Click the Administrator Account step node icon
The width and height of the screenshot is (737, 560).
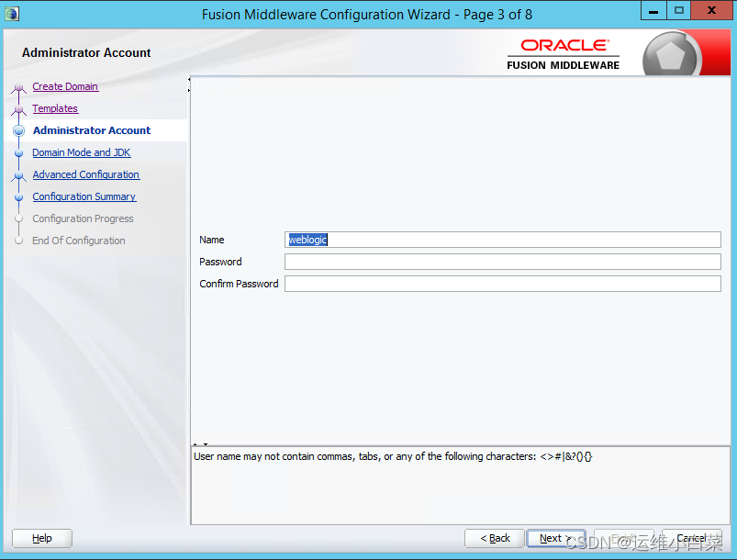click(x=18, y=130)
